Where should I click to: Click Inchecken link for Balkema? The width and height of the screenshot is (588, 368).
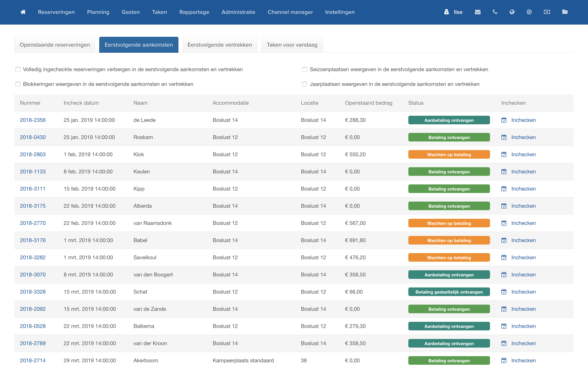click(523, 326)
